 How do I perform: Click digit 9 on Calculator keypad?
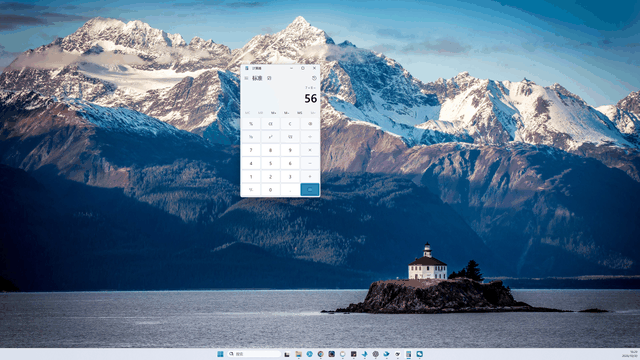[x=290, y=150]
